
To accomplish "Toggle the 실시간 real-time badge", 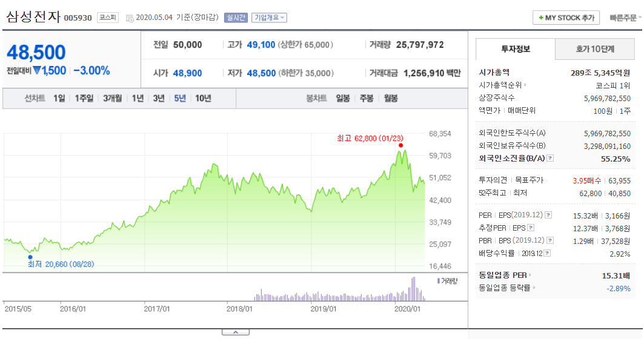I will pyautogui.click(x=236, y=18).
